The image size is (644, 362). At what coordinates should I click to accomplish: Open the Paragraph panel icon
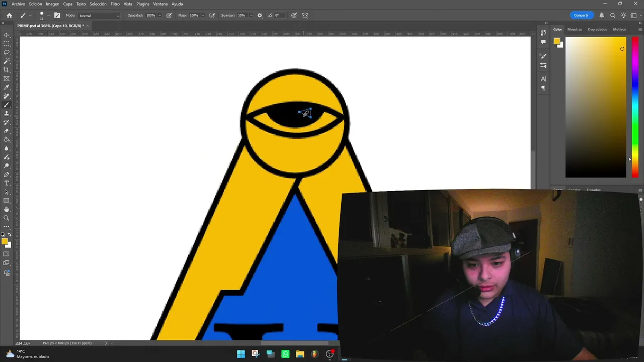tap(543, 88)
